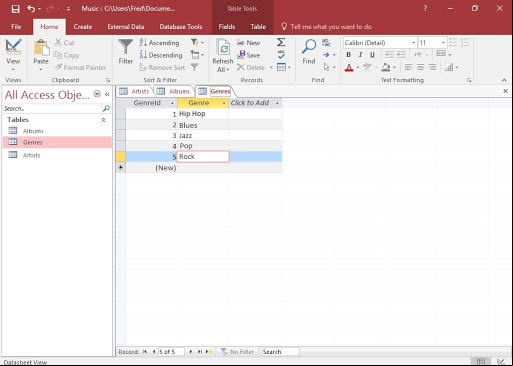Open the Selection filter dropdown

pyautogui.click(x=197, y=42)
